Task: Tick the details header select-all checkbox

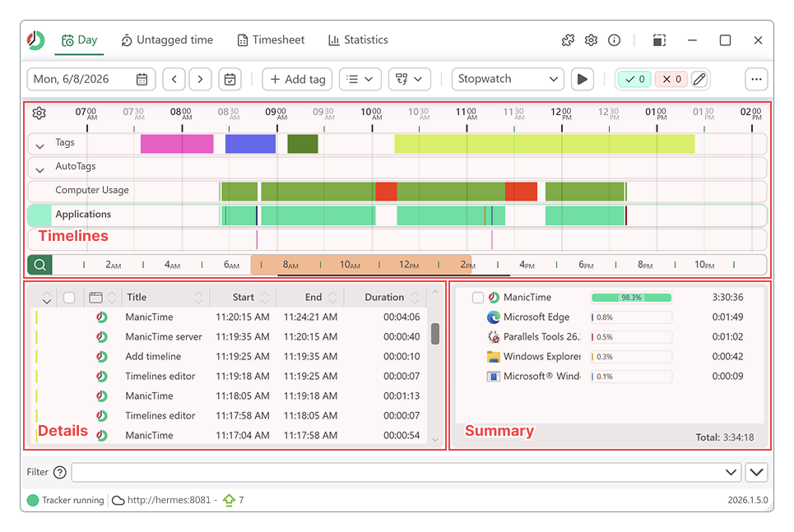Action: 69,298
